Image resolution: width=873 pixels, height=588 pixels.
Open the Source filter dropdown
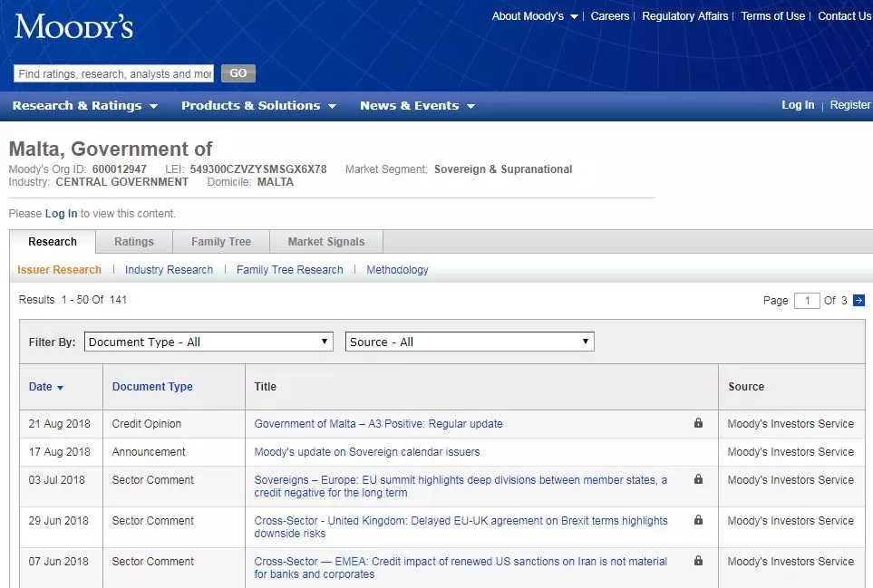pos(470,342)
